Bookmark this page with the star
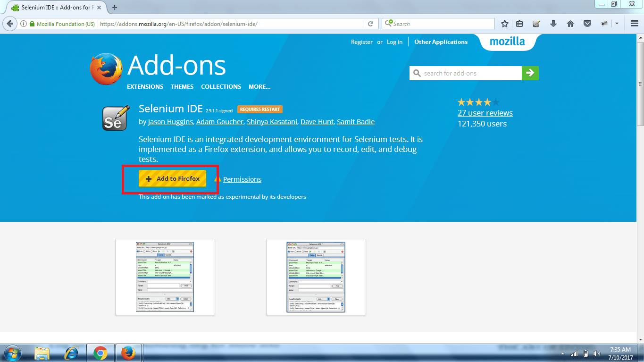 pos(504,23)
